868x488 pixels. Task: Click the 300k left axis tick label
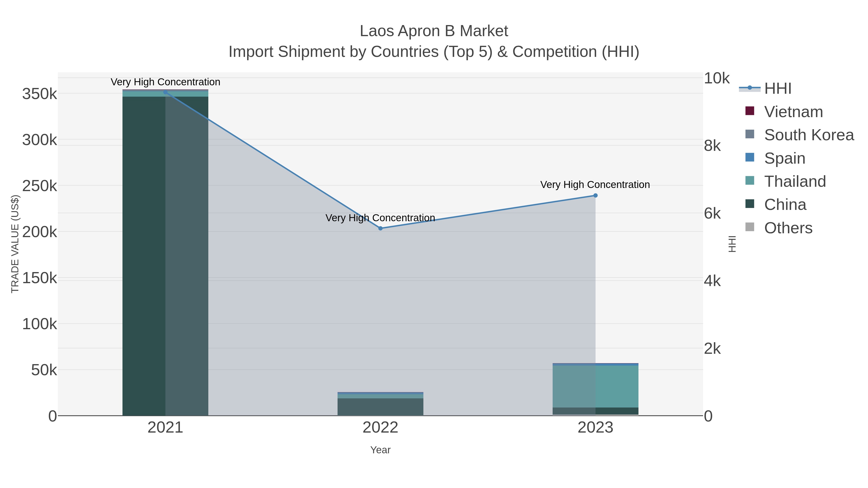click(40, 140)
